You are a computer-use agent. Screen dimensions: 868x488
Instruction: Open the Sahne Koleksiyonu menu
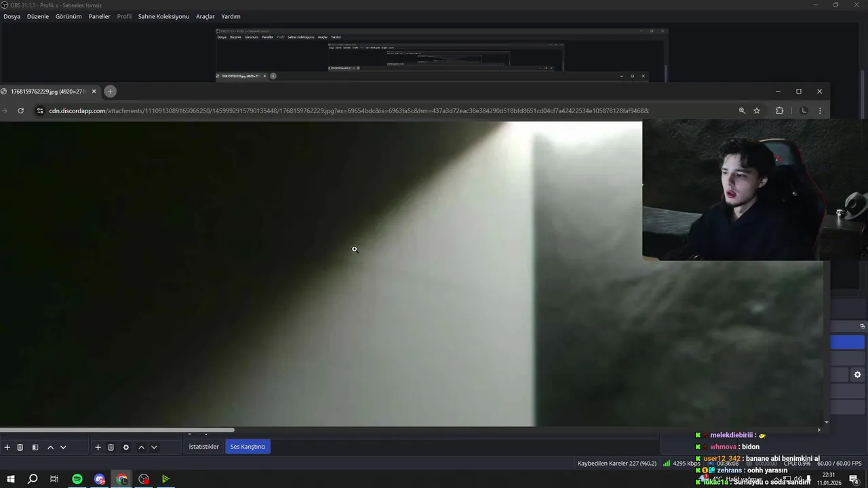click(x=163, y=16)
